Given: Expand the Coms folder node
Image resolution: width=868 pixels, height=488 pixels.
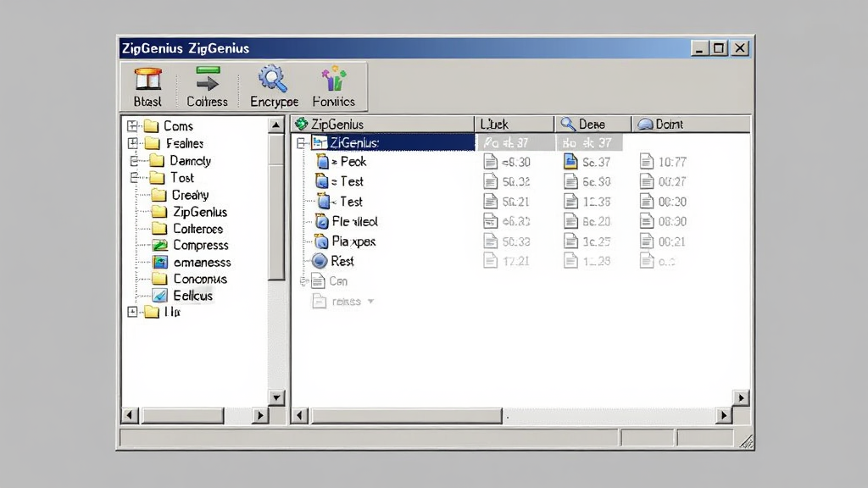Looking at the screenshot, I should 132,125.
